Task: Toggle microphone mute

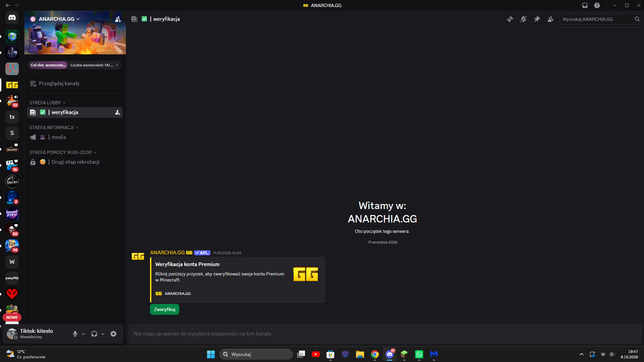Action: (x=75, y=334)
